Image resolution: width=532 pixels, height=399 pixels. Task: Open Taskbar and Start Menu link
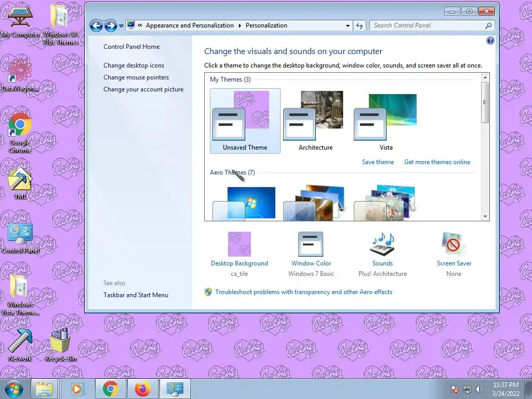tap(136, 295)
